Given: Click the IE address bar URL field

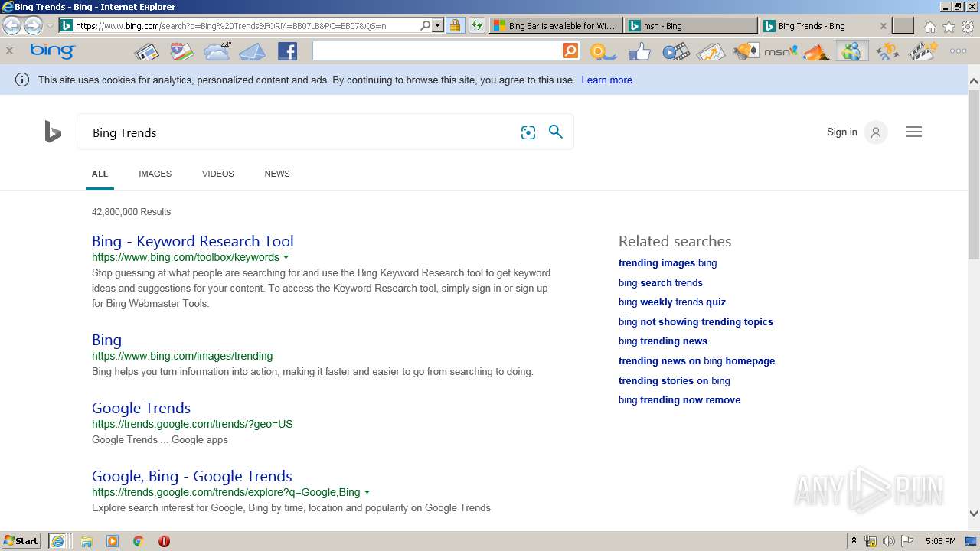Looking at the screenshot, I should coord(245,25).
